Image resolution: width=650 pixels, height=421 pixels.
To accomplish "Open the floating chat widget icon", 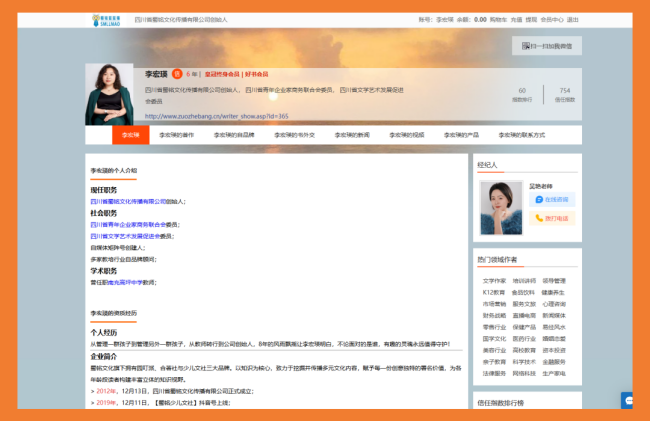I will [628, 400].
